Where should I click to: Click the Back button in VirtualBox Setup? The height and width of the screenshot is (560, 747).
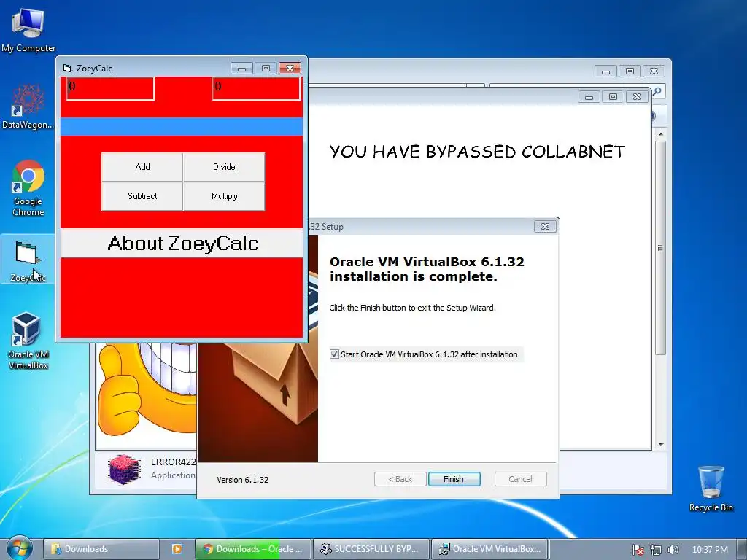pos(400,479)
